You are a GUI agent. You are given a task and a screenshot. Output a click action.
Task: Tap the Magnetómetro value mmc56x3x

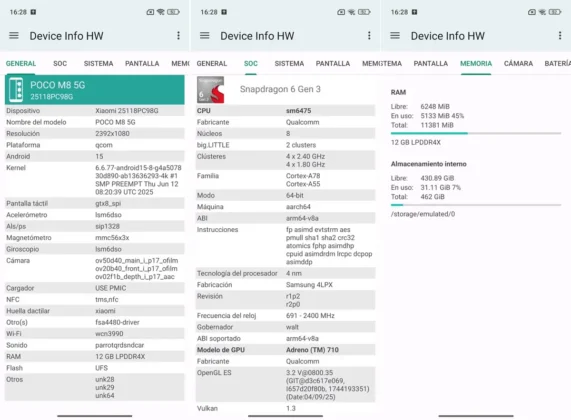(x=112, y=238)
